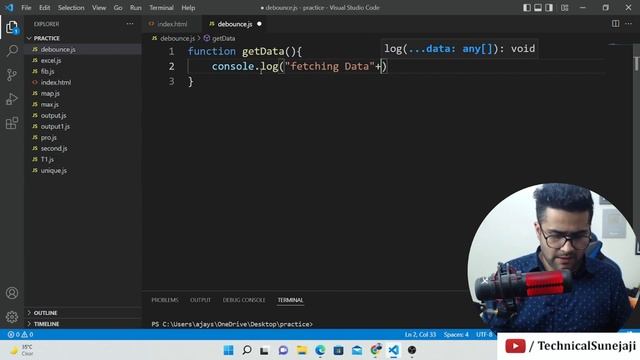Click UTF-8 encoding status item
640x360 pixels.
484,334
